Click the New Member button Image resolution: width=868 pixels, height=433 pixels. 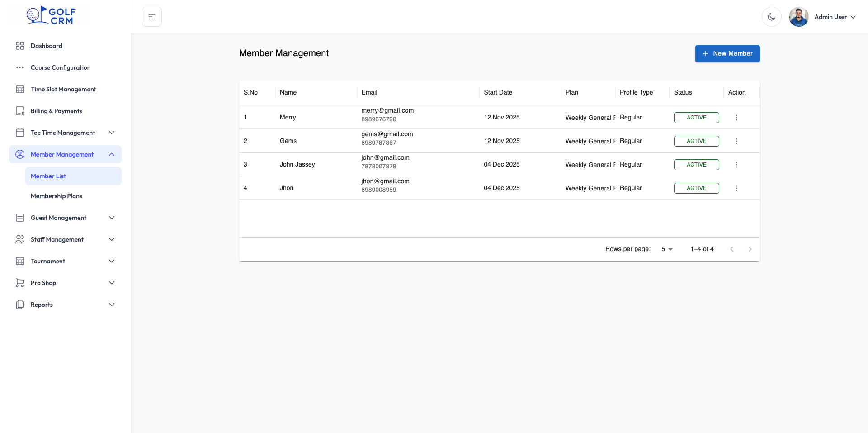(727, 53)
